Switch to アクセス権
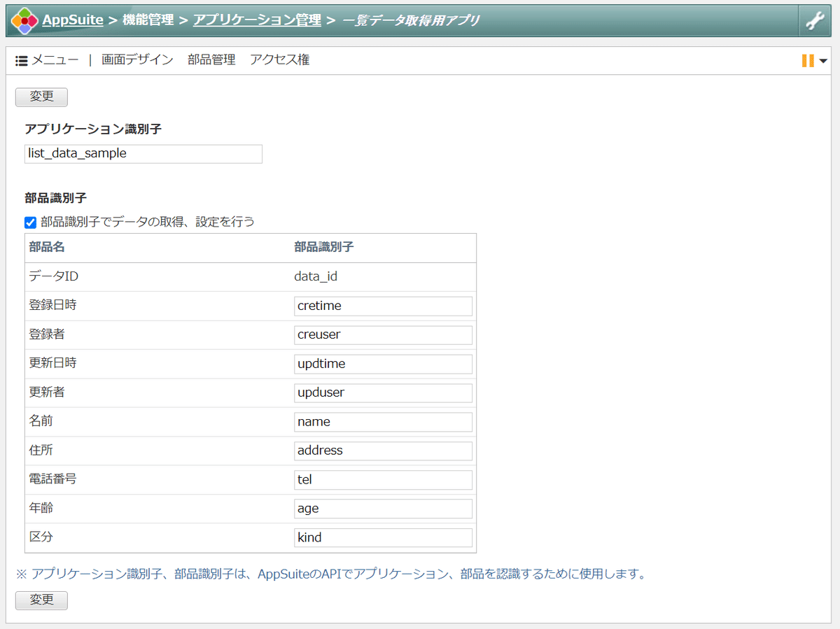The width and height of the screenshot is (840, 629). [x=279, y=60]
